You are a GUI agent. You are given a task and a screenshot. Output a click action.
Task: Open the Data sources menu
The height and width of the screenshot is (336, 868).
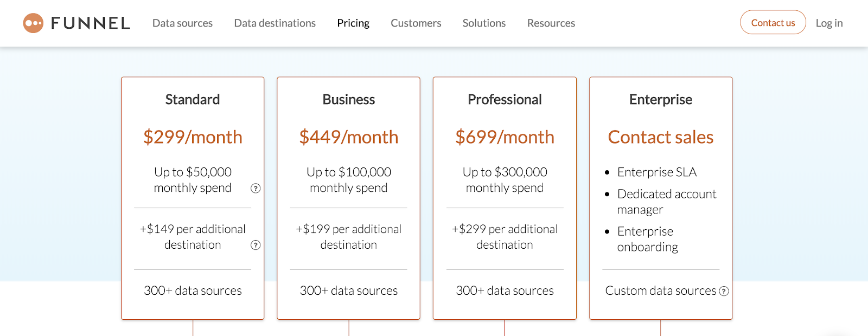click(182, 23)
